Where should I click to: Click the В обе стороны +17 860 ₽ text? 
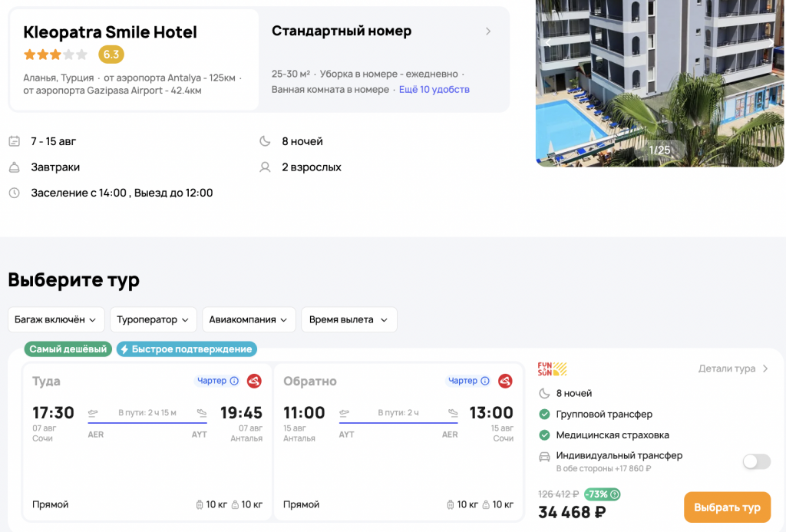[603, 469]
